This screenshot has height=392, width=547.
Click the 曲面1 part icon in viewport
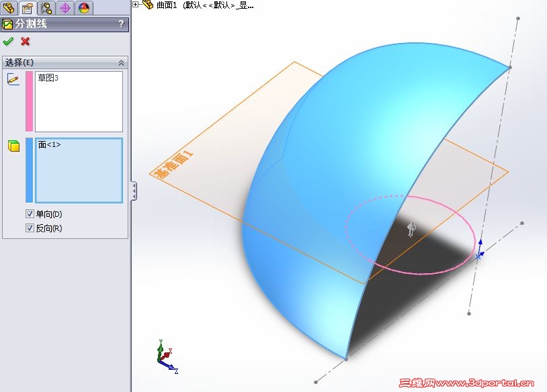[148, 4]
